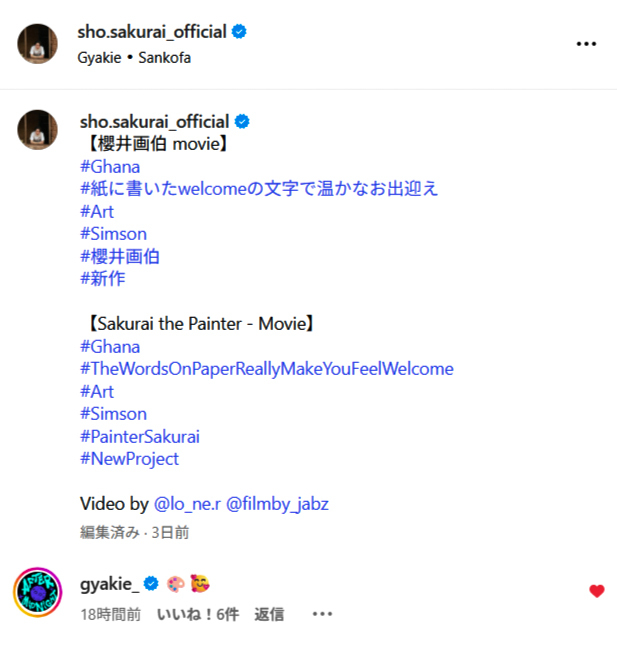Open gyakie_ After Midnight profile avatar

(38, 592)
